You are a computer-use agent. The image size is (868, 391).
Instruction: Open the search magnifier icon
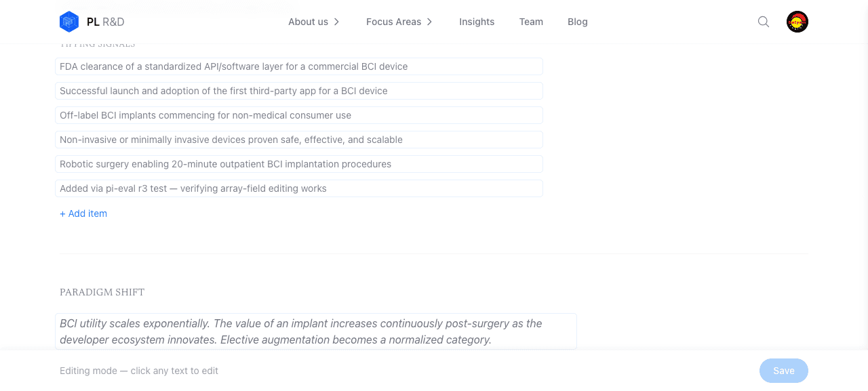(764, 22)
